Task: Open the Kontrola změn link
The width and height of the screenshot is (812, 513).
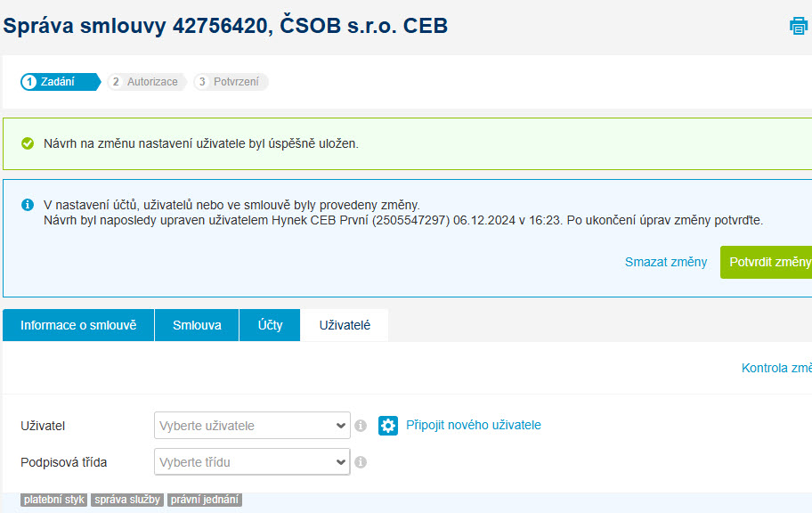Action: (776, 368)
